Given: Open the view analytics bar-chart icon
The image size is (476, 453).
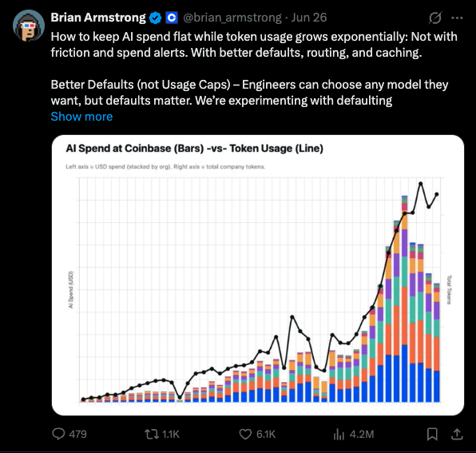Looking at the screenshot, I should coord(339,434).
